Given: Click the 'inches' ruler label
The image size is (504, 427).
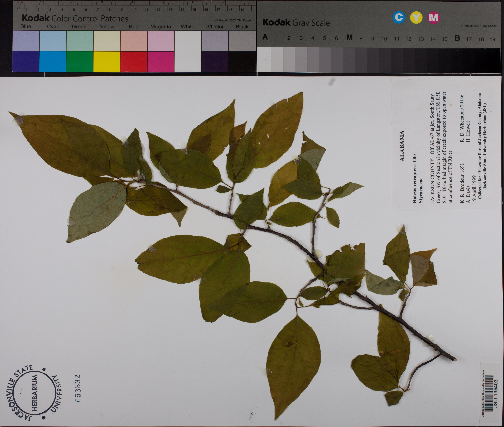Looking at the screenshot, I should tap(20, 2).
